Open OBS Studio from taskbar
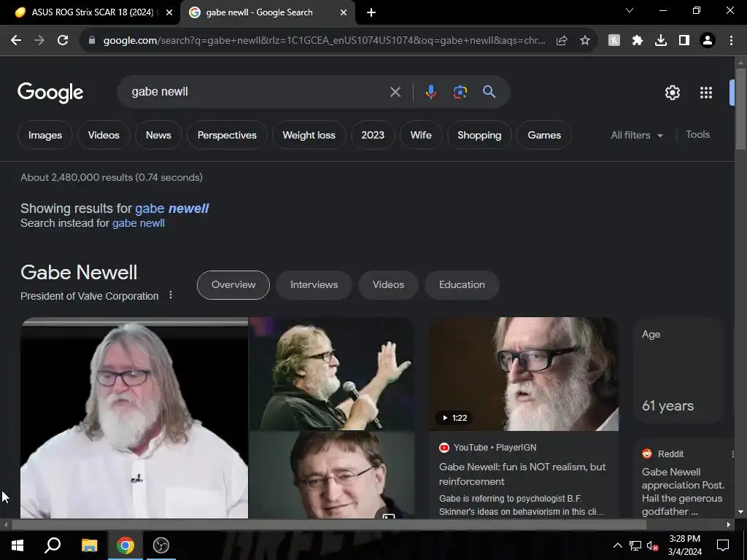747x560 pixels. 161,545
